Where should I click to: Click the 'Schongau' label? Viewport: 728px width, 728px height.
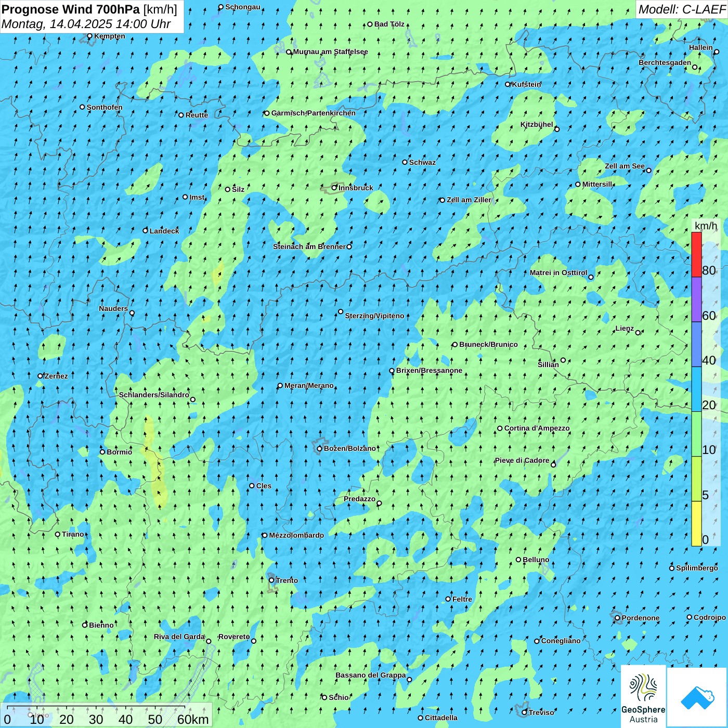(242, 7)
